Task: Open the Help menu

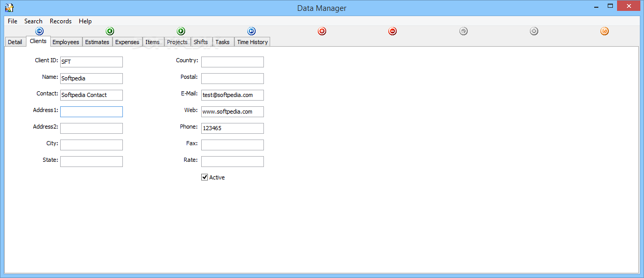Action: coord(86,21)
